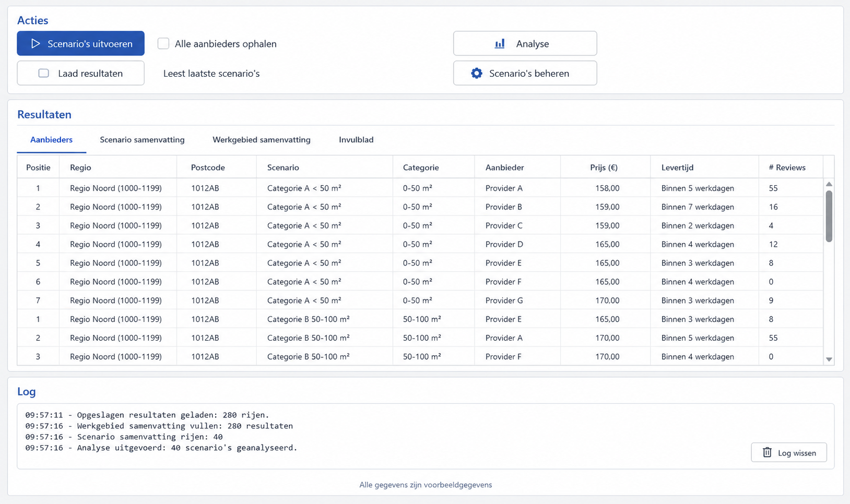Click the gear icon in Scenario's beheren
This screenshot has width=850, height=504.
(477, 74)
